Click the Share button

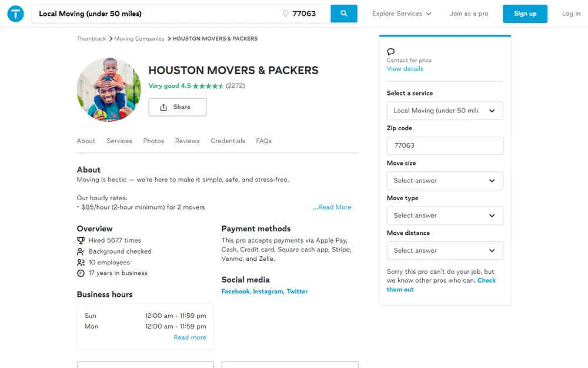[178, 107]
